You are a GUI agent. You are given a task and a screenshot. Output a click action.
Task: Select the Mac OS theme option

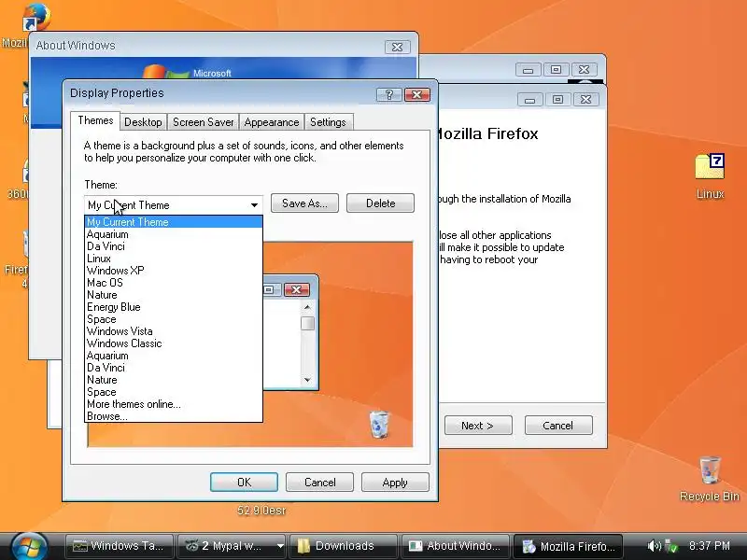pos(174,283)
